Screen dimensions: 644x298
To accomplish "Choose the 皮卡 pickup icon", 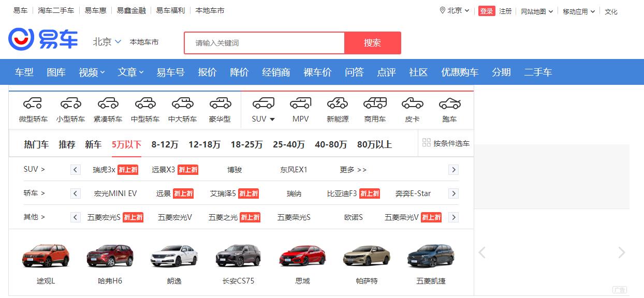I will 413,103.
